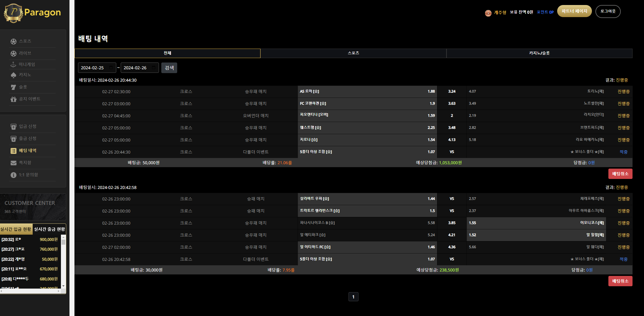Click the soccer ball icon beside 스포츠
Screen dimensions: 644x316
tap(14, 42)
